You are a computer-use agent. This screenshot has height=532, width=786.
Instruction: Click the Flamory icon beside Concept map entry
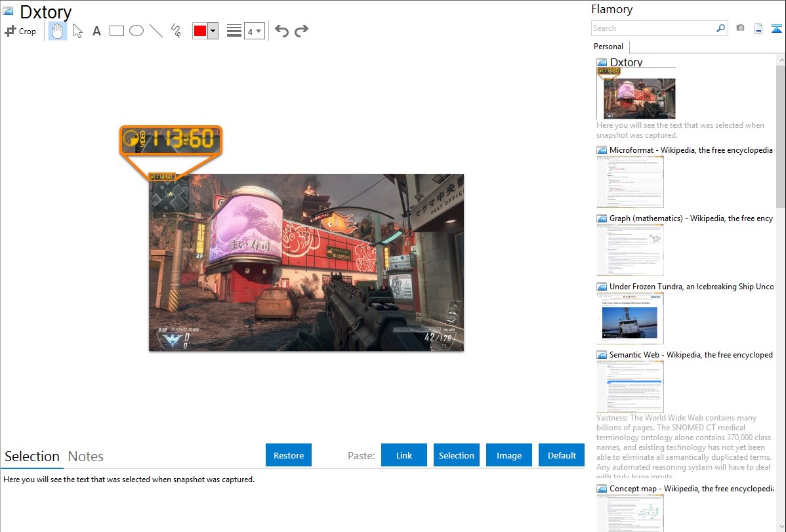click(x=602, y=489)
